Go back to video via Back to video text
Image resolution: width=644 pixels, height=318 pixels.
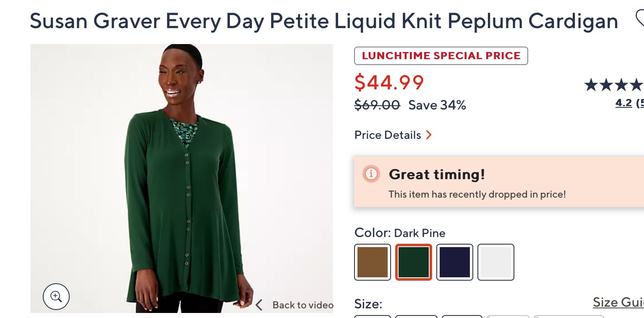pos(302,305)
